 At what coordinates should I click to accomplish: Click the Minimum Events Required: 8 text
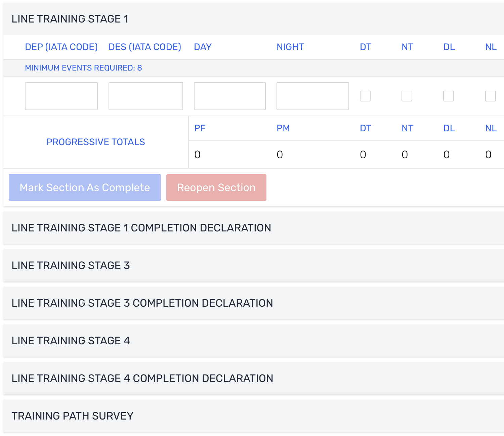[x=83, y=68]
